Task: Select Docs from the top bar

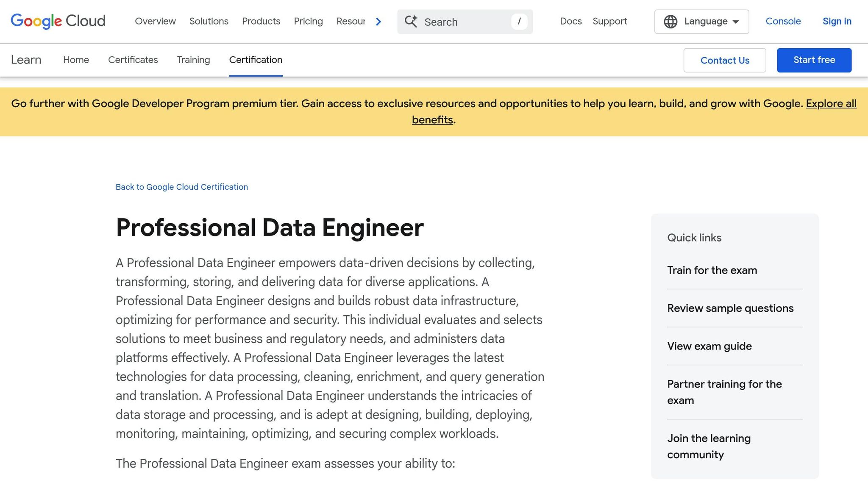Action: (570, 21)
